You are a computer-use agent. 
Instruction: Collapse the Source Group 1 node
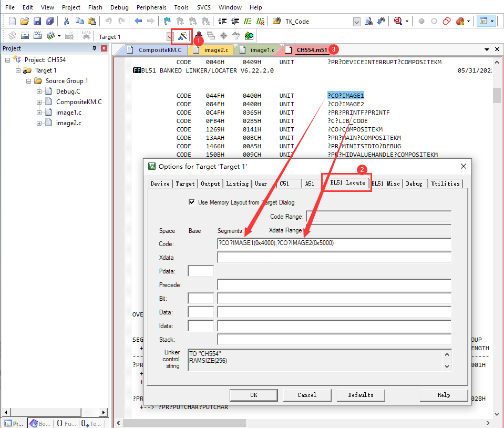[28, 81]
